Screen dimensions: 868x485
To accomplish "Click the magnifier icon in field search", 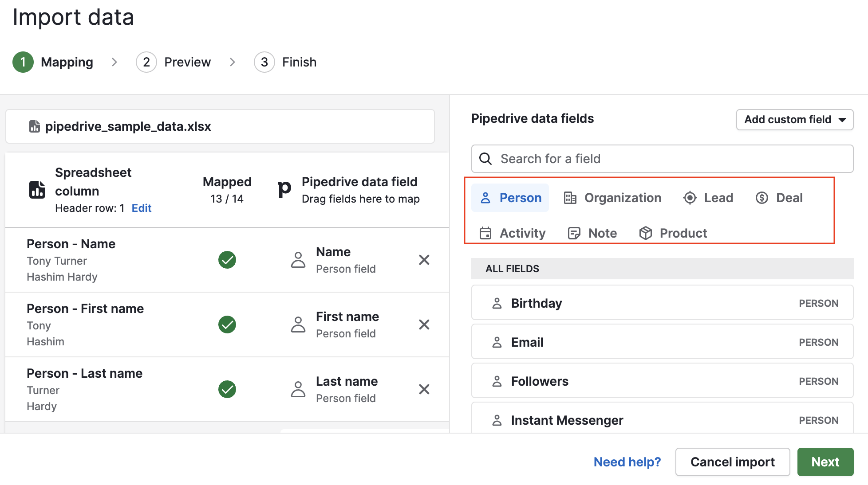I will click(x=485, y=159).
